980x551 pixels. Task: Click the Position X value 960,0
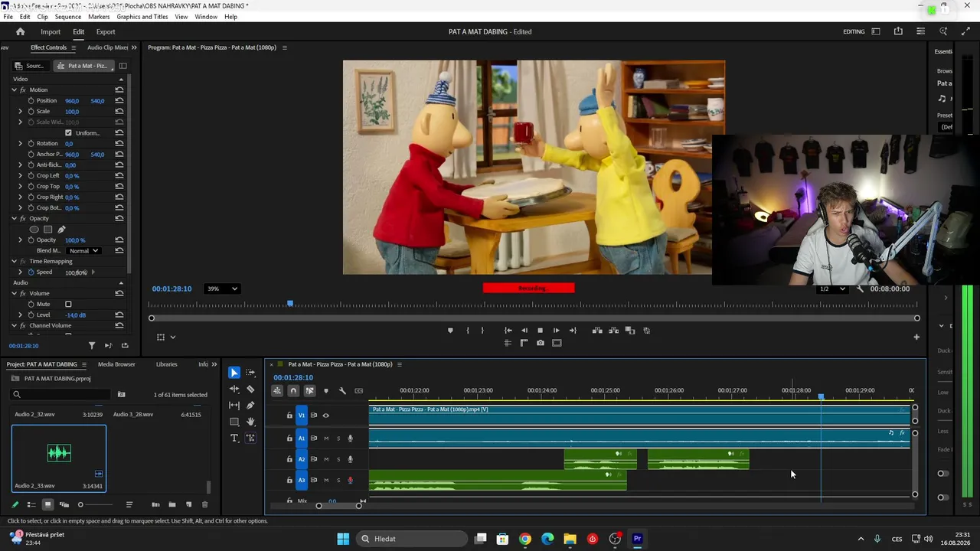[72, 101]
